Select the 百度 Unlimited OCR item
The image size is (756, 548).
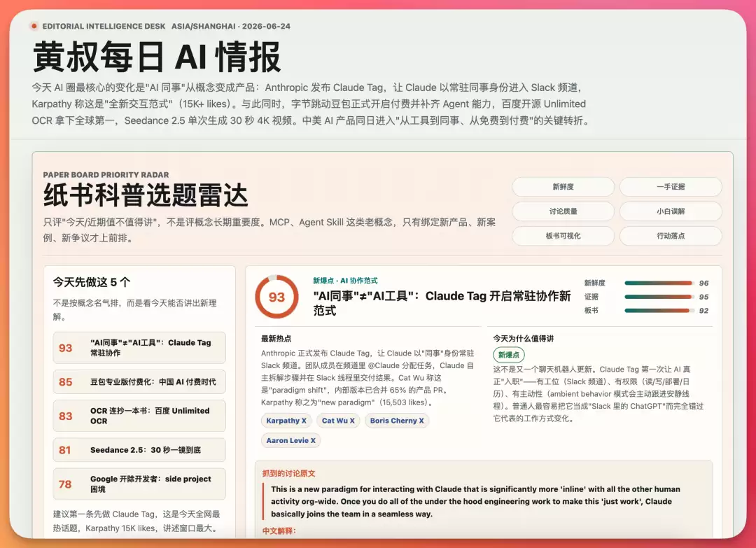coord(139,416)
